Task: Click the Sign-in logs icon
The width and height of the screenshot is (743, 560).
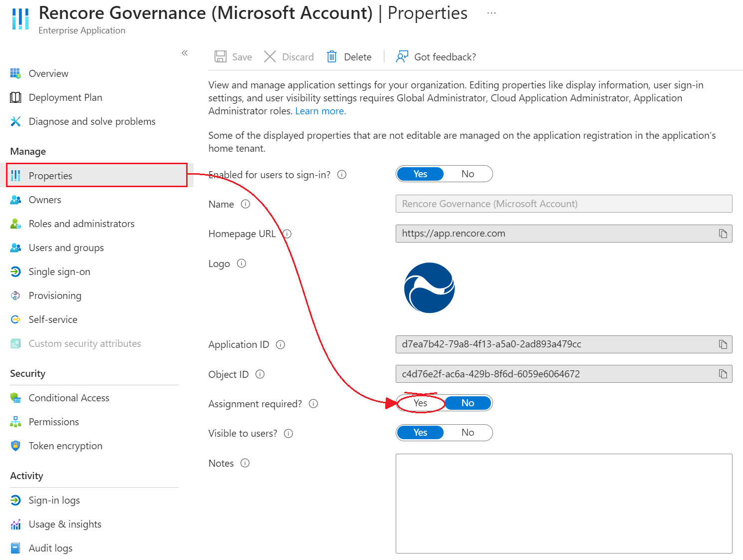Action: click(15, 500)
